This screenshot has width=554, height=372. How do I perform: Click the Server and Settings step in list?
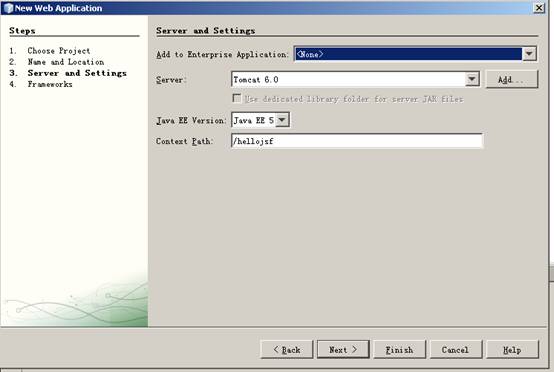point(77,73)
